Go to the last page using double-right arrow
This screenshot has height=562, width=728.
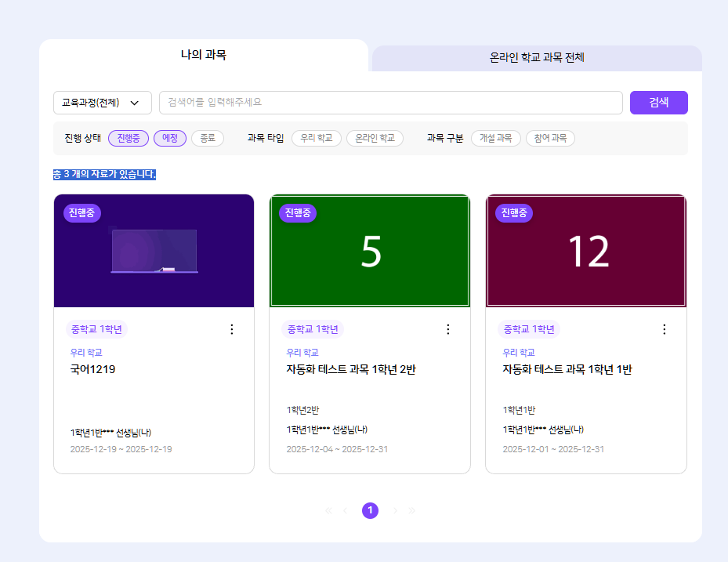pyautogui.click(x=412, y=511)
